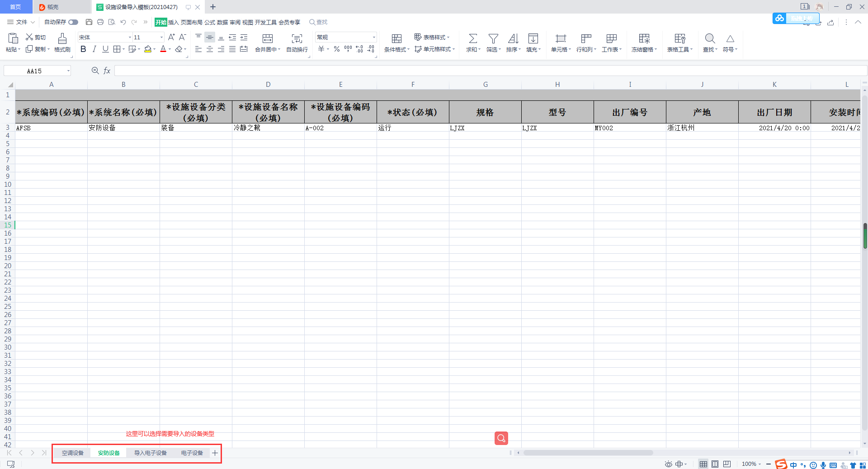Toggle italic formatting

[x=94, y=49]
